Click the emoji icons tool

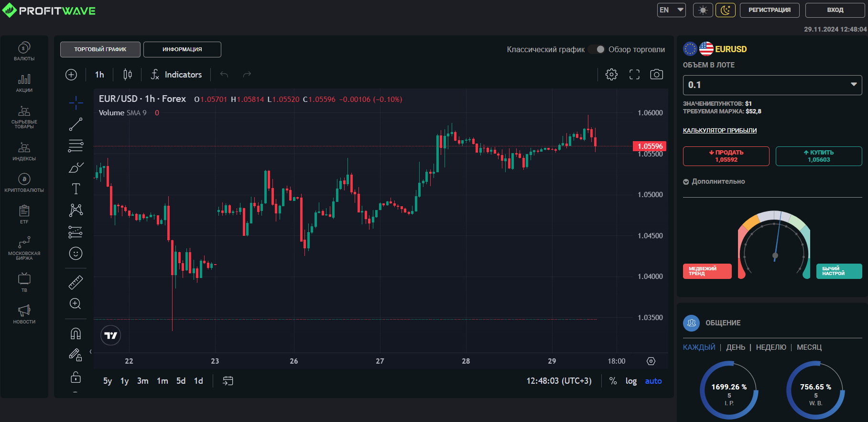76,253
